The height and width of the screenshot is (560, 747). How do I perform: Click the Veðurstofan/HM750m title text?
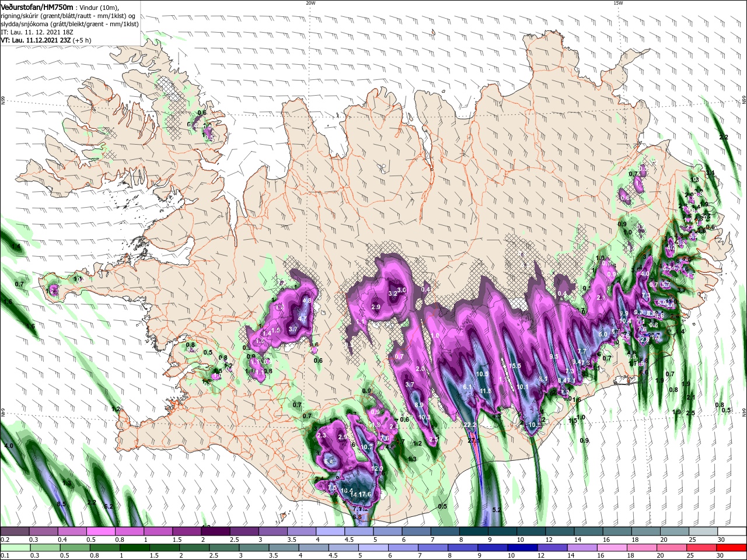coord(37,6)
